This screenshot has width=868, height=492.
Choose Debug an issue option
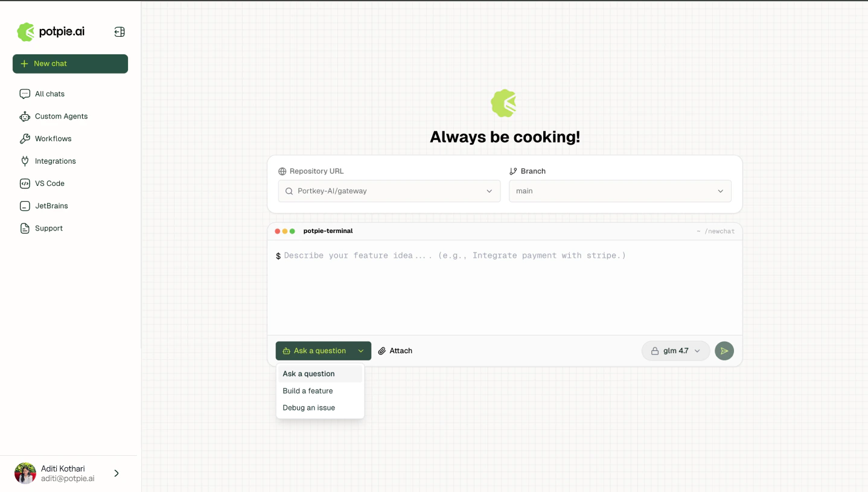point(320,407)
